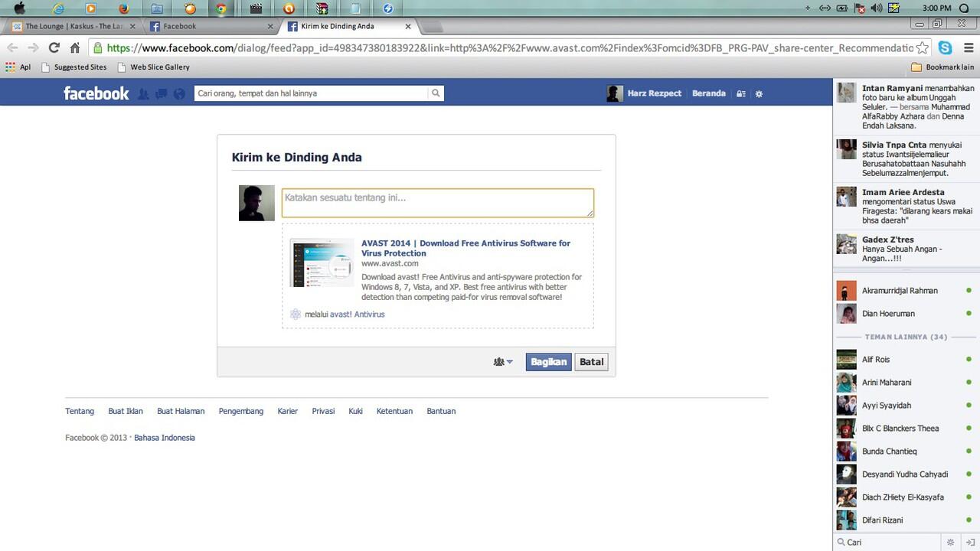980x551 pixels.
Task: Open a new tab
Action: tap(432, 27)
